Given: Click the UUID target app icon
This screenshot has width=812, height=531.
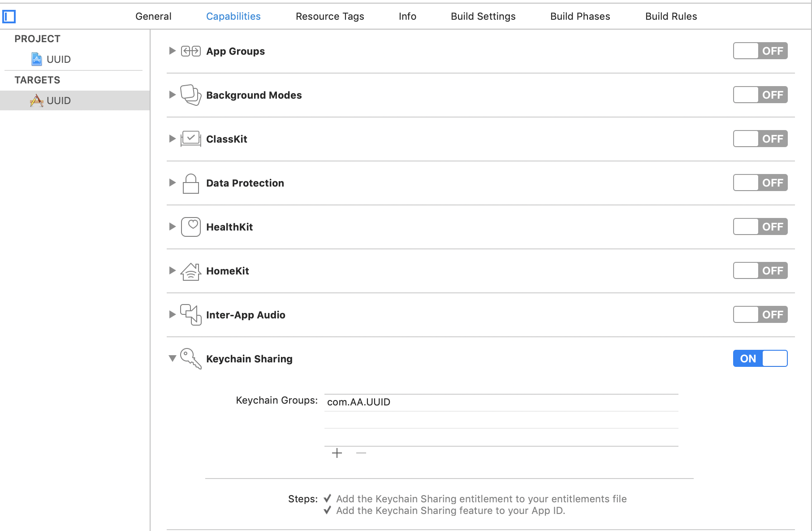Looking at the screenshot, I should (37, 100).
